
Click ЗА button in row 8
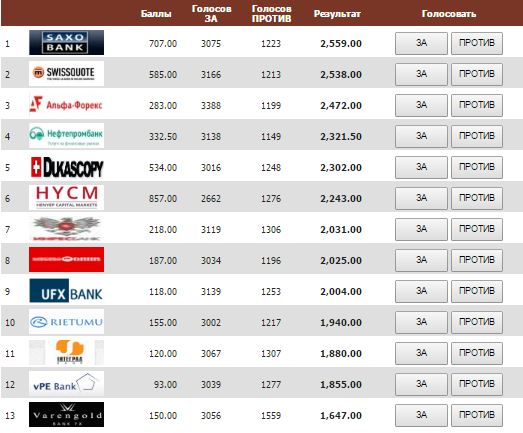coord(421,261)
